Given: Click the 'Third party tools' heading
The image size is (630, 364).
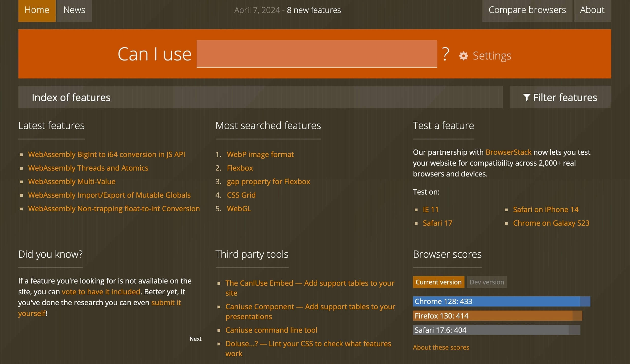Looking at the screenshot, I should (252, 254).
